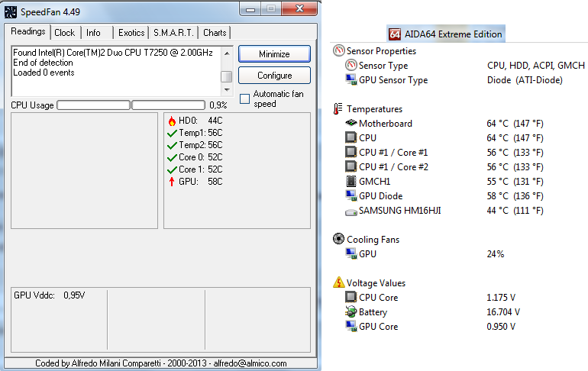Click the CPU Usage 0,9% value
Viewport: 588px width, 371px height.
coord(218,105)
